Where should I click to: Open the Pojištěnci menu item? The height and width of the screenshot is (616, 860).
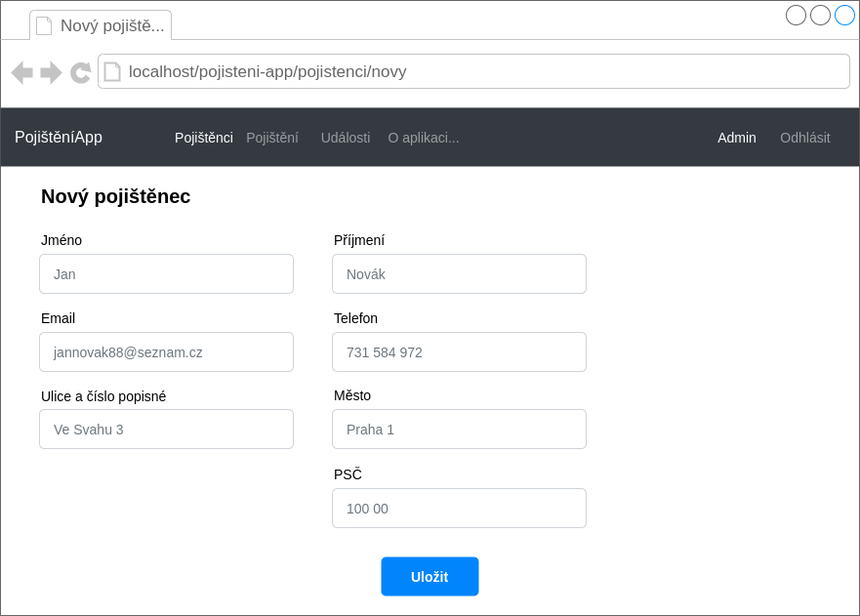203,138
